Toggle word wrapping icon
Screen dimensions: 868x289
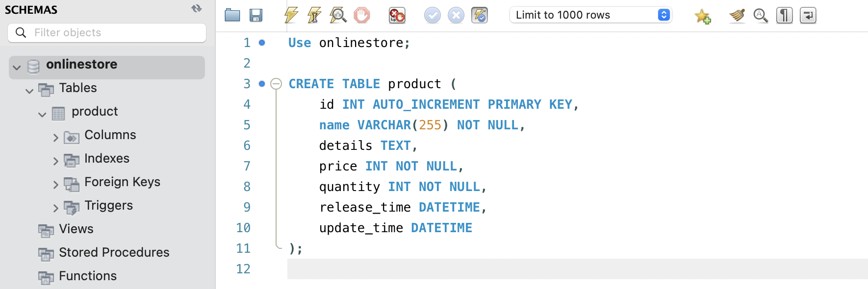click(808, 15)
